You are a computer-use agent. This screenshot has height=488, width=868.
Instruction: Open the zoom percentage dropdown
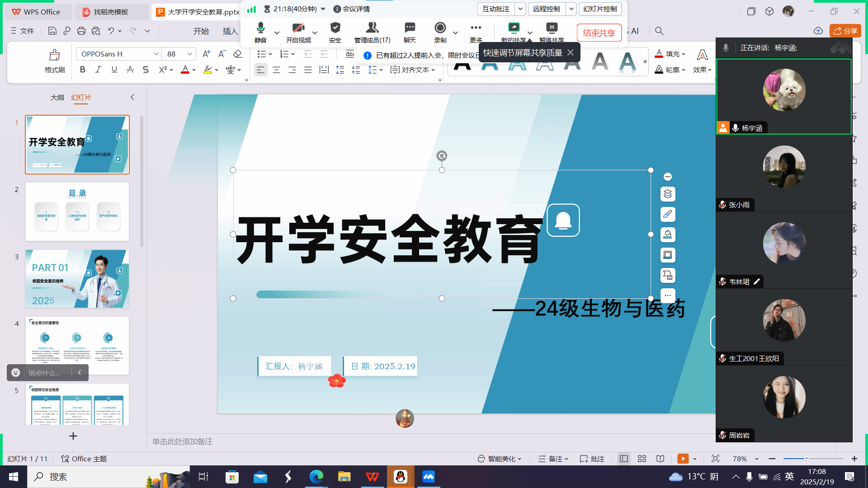pyautogui.click(x=757, y=459)
